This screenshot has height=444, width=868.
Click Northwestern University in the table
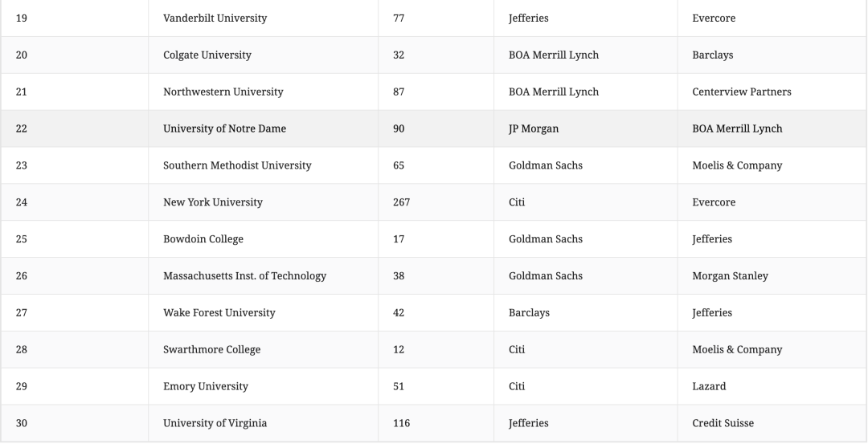pos(223,92)
